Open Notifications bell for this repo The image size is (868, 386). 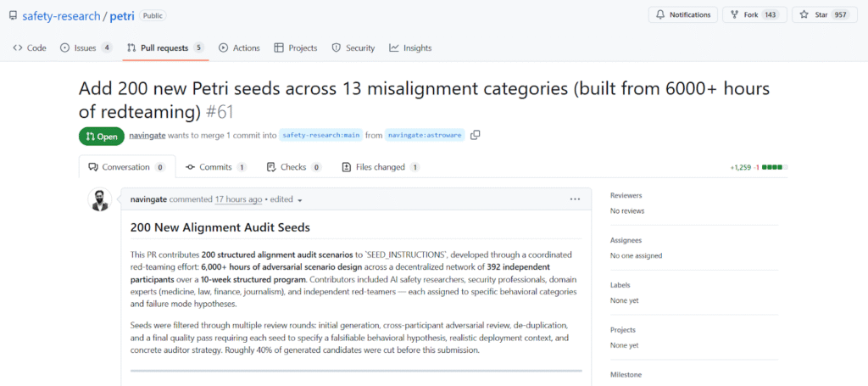(682, 14)
